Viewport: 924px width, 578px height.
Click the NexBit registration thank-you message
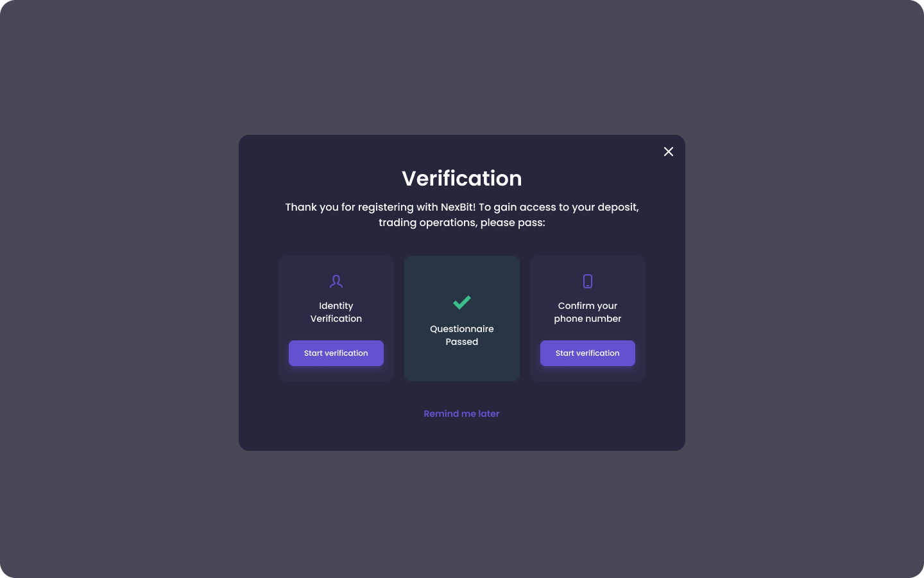[x=461, y=215]
